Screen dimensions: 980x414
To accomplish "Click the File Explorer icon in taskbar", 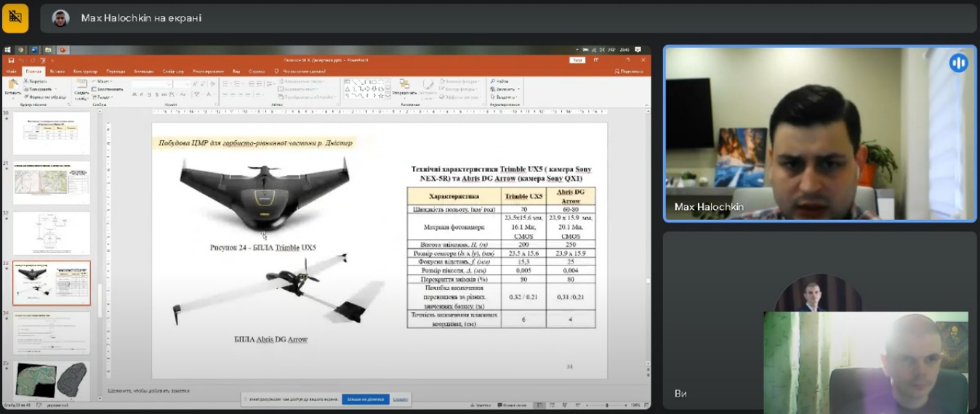I will pyautogui.click(x=48, y=50).
